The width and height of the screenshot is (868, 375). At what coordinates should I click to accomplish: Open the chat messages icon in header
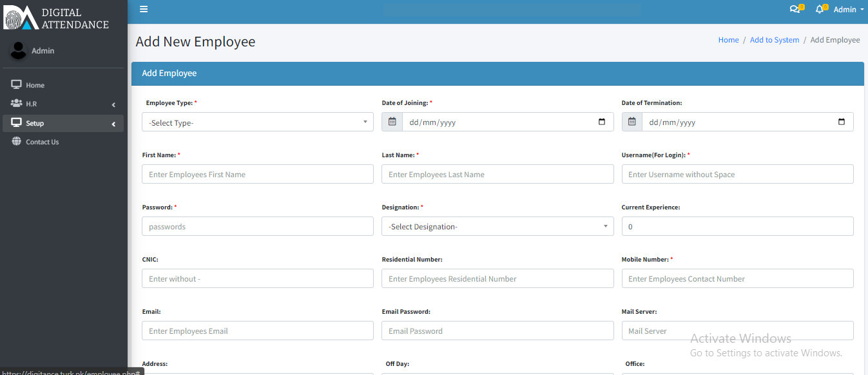coord(795,10)
